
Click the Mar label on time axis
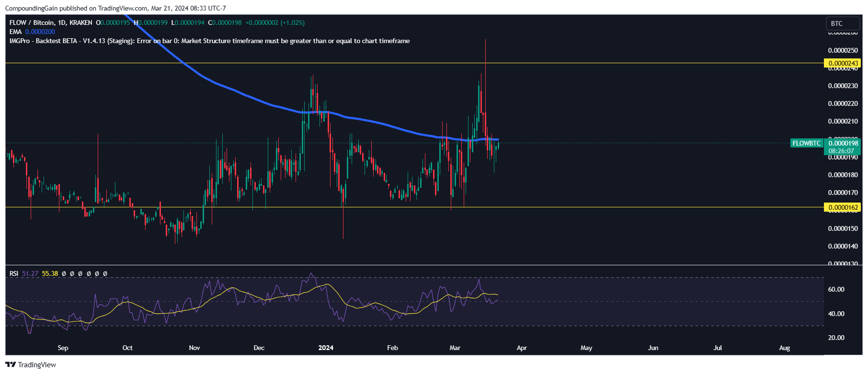(455, 348)
